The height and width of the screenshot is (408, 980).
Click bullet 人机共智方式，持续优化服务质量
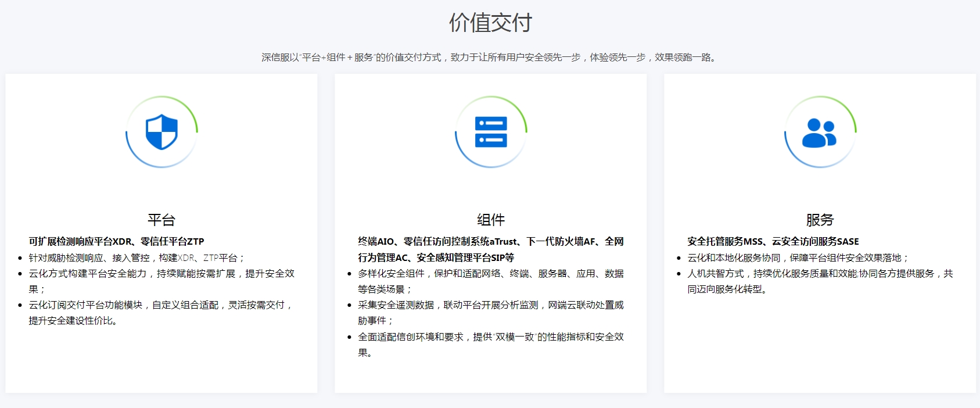pyautogui.click(x=820, y=281)
